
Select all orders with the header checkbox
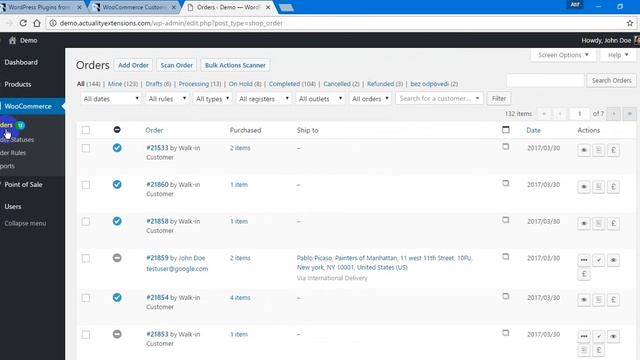pyautogui.click(x=86, y=130)
